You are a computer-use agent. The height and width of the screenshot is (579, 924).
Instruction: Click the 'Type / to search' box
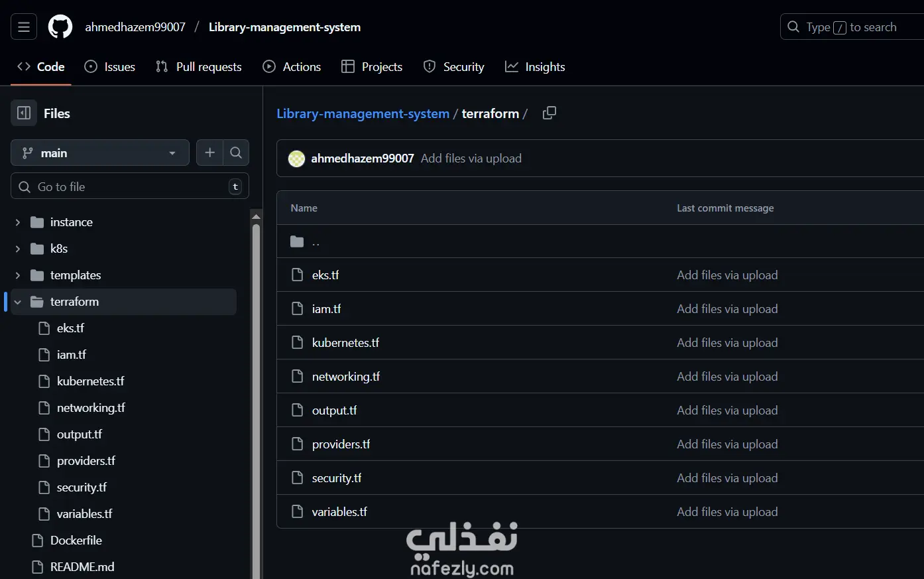point(852,27)
